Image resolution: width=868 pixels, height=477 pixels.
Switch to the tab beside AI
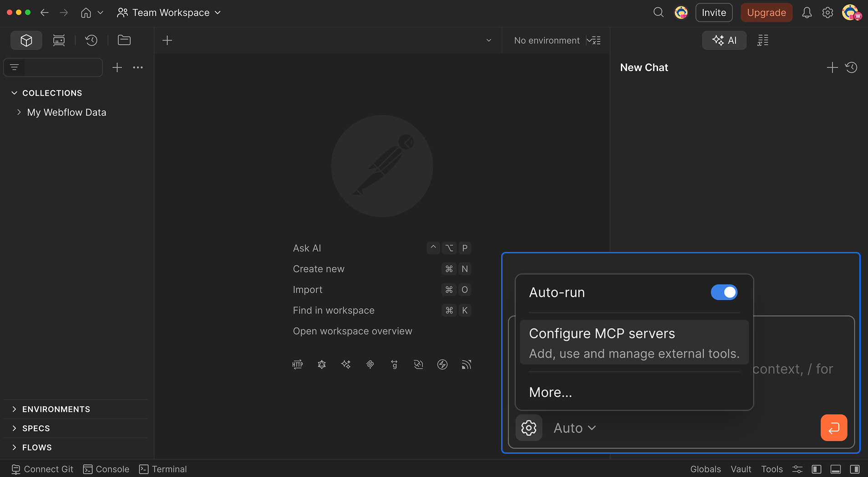point(763,40)
